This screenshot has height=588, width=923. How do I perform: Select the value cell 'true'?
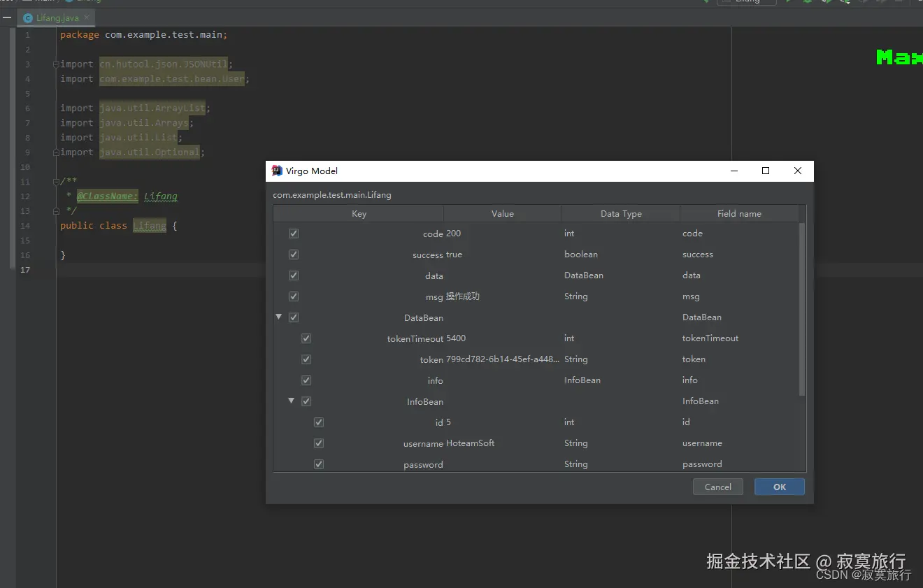tap(454, 254)
